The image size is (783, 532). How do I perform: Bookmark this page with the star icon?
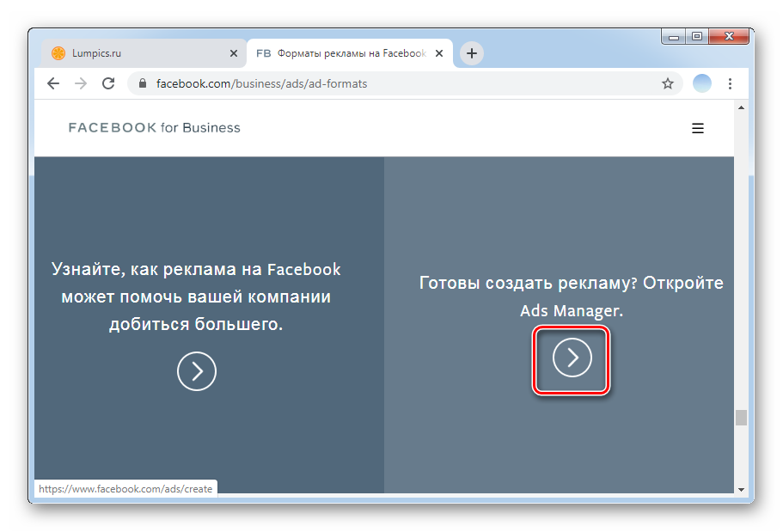(667, 83)
